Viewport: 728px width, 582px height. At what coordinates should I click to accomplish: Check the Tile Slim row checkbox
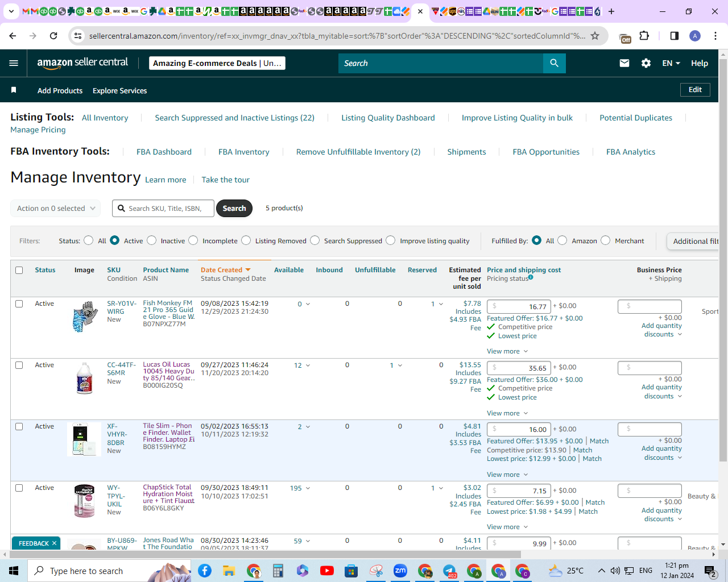click(19, 426)
